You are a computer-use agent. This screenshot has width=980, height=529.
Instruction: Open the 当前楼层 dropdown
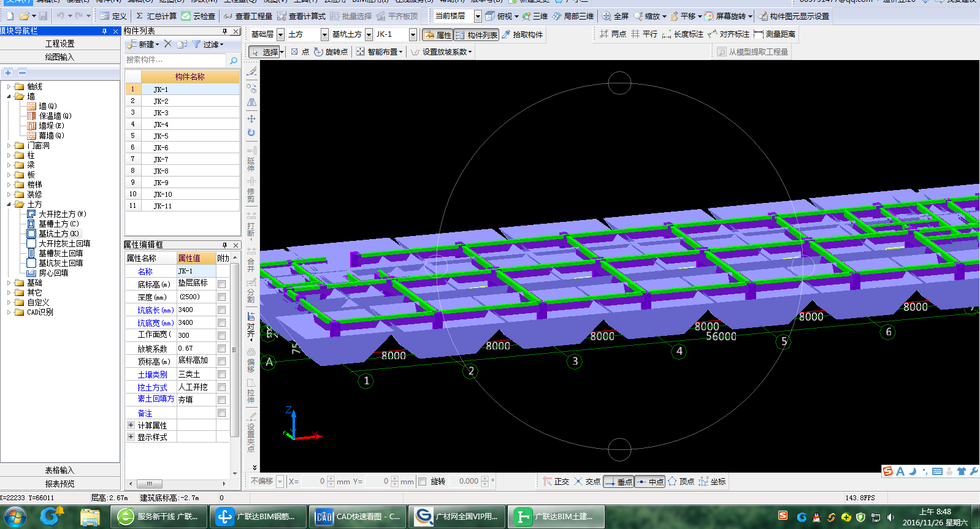click(x=478, y=16)
